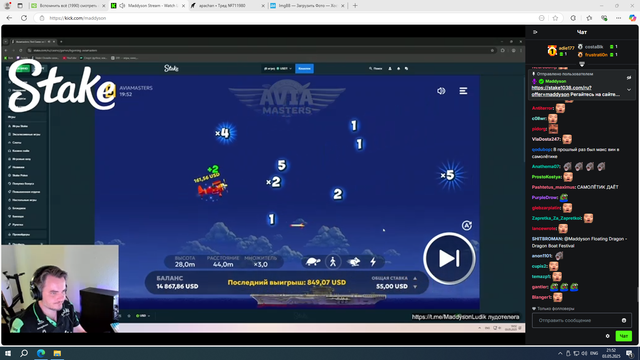Open Windows taskbar search
The height and width of the screenshot is (360, 640).
(x=24, y=353)
